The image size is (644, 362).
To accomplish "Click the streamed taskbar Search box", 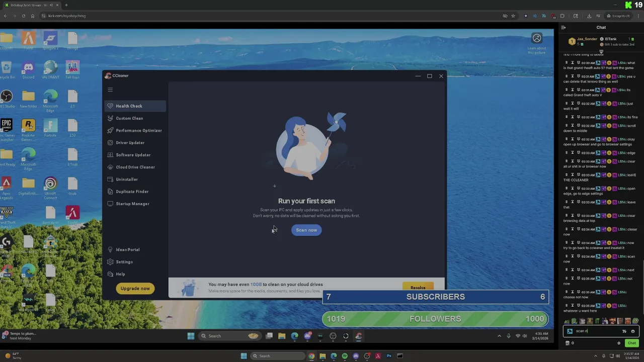I will tap(230, 336).
